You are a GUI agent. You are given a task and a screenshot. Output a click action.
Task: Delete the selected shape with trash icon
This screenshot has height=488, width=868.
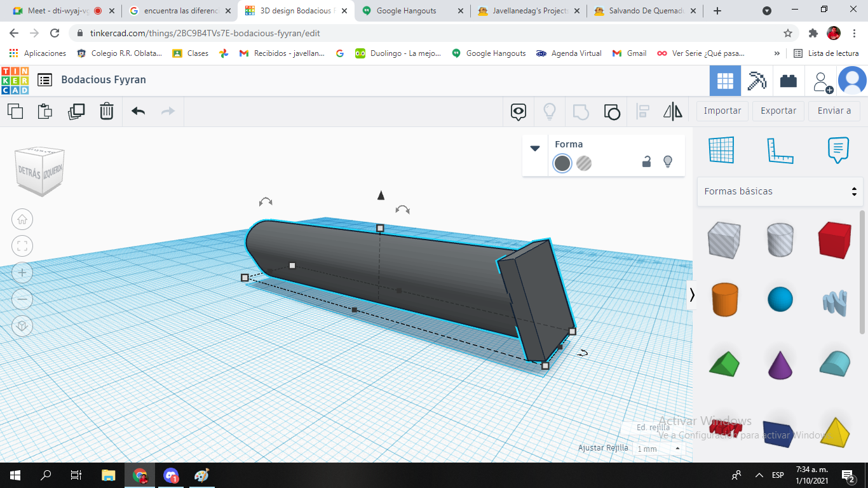(107, 111)
